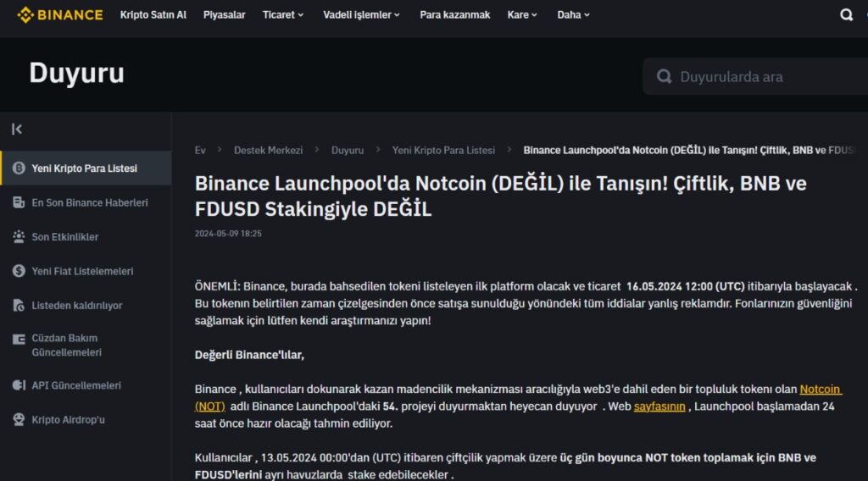This screenshot has width=868, height=481.
Task: Go to Yeni Kripto Para Listesi breadcrumb
Action: (x=443, y=151)
